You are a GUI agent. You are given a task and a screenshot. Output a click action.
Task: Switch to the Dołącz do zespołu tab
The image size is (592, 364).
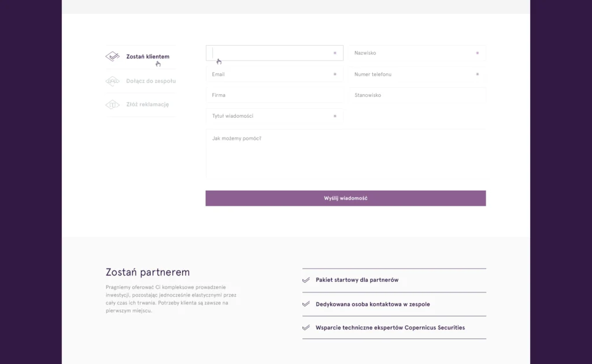pyautogui.click(x=151, y=81)
